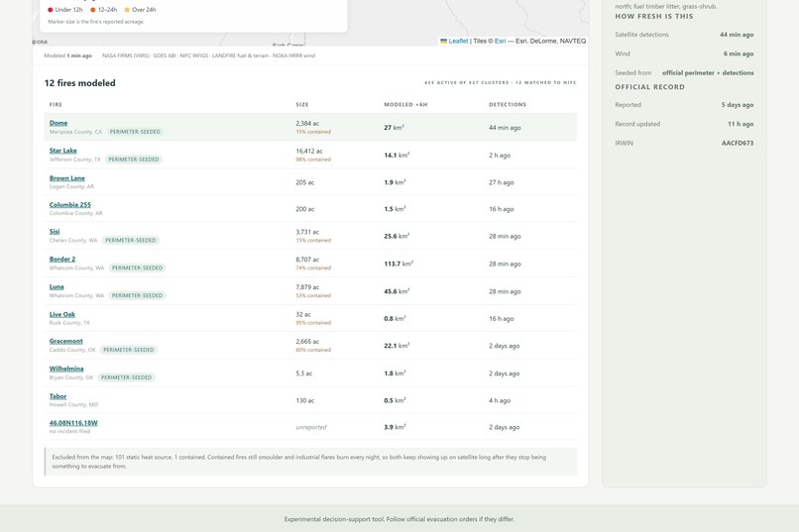Open the Star Lake fire link
Viewport: 799px width, 532px height.
62,151
